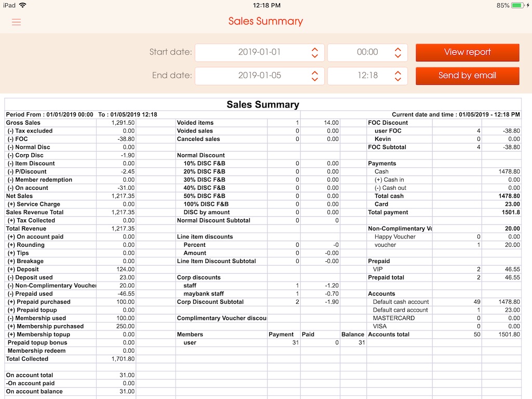The image size is (532, 399).
Task: Select the Prepaid total label
Action: [x=386, y=277]
